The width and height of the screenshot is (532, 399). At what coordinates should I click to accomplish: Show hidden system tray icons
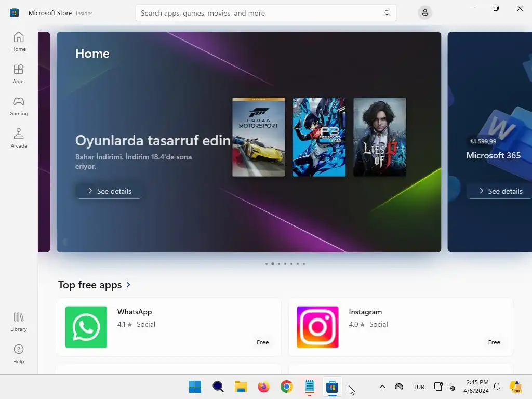point(382,387)
